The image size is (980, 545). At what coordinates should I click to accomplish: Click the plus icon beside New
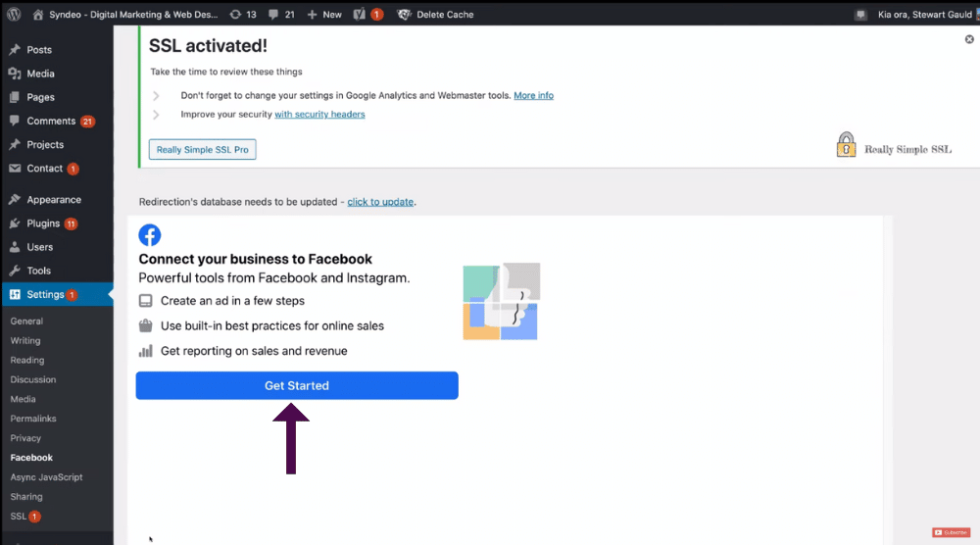point(312,15)
